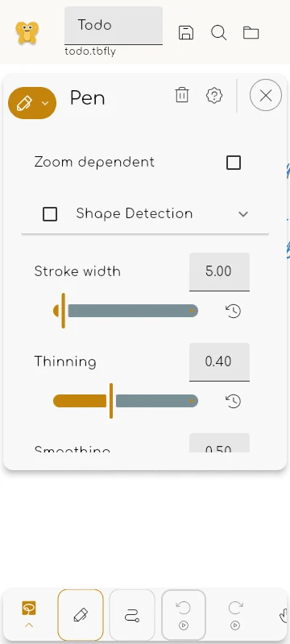Image resolution: width=290 pixels, height=644 pixels.
Task: Expand the Shape Detection section chevron
Action: [243, 214]
